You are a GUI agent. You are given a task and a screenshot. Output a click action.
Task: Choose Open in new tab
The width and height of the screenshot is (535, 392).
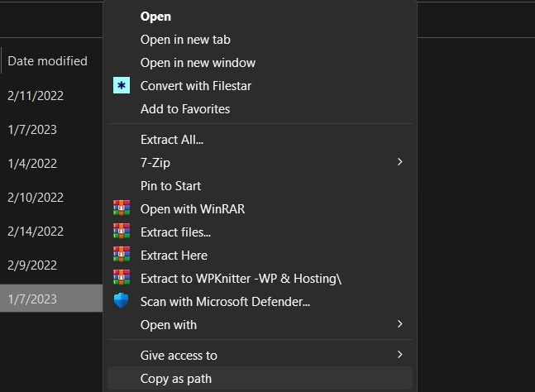point(185,40)
